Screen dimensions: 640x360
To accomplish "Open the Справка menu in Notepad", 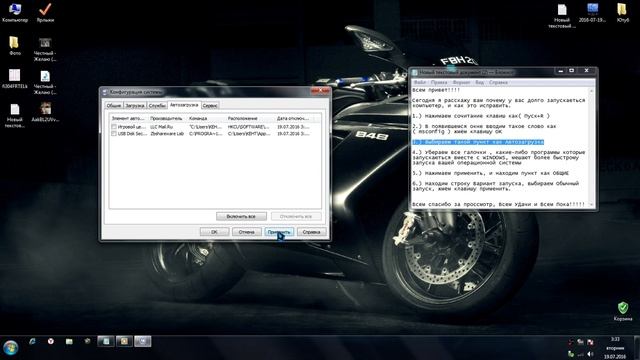I will click(498, 82).
